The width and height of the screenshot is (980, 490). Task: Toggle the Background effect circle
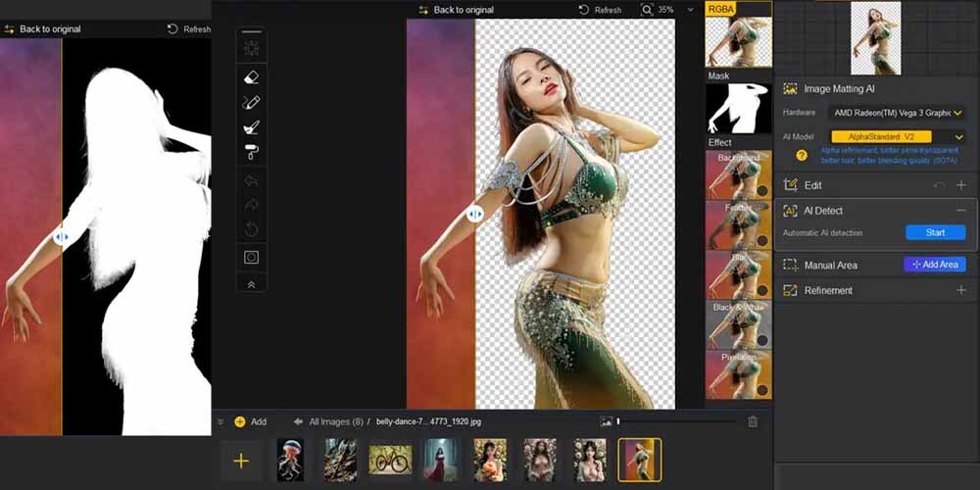click(x=761, y=190)
